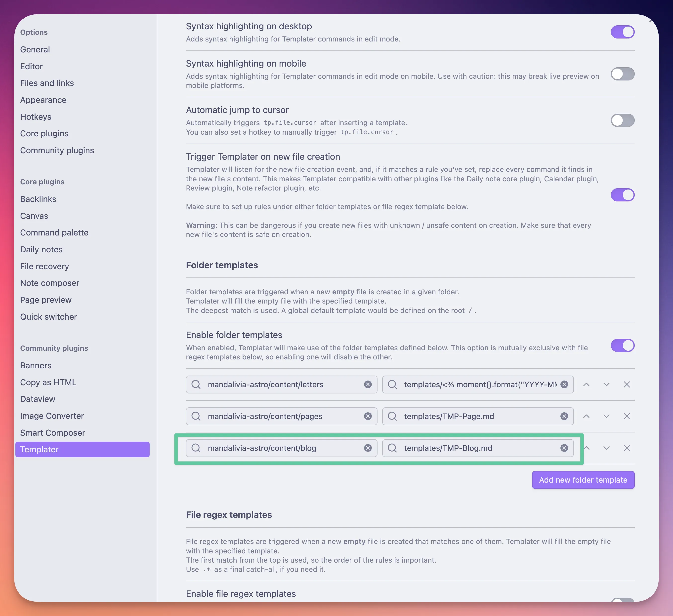Delete the letters folder template row
Screen dimensions: 673x616
pos(627,385)
